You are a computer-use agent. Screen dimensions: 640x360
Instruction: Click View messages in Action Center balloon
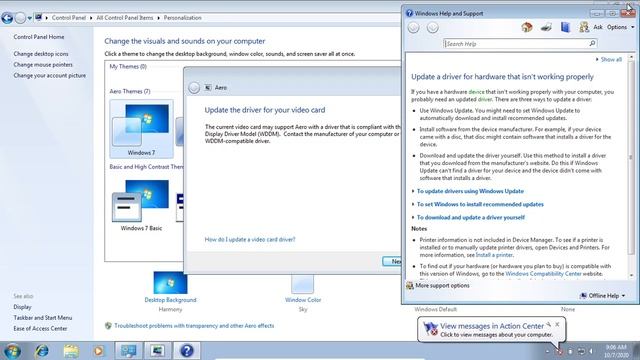click(492, 326)
